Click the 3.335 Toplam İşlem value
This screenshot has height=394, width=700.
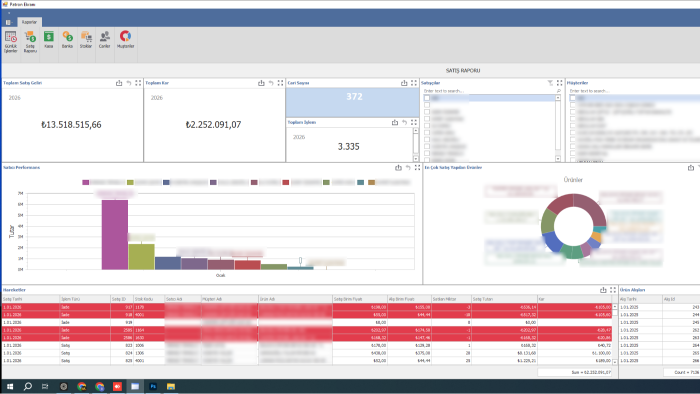pos(349,147)
